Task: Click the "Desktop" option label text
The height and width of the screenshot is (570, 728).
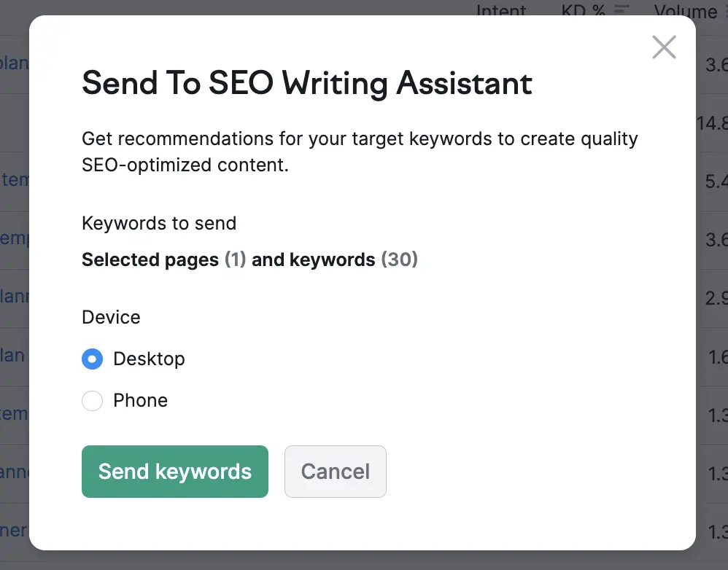Action: 149,359
